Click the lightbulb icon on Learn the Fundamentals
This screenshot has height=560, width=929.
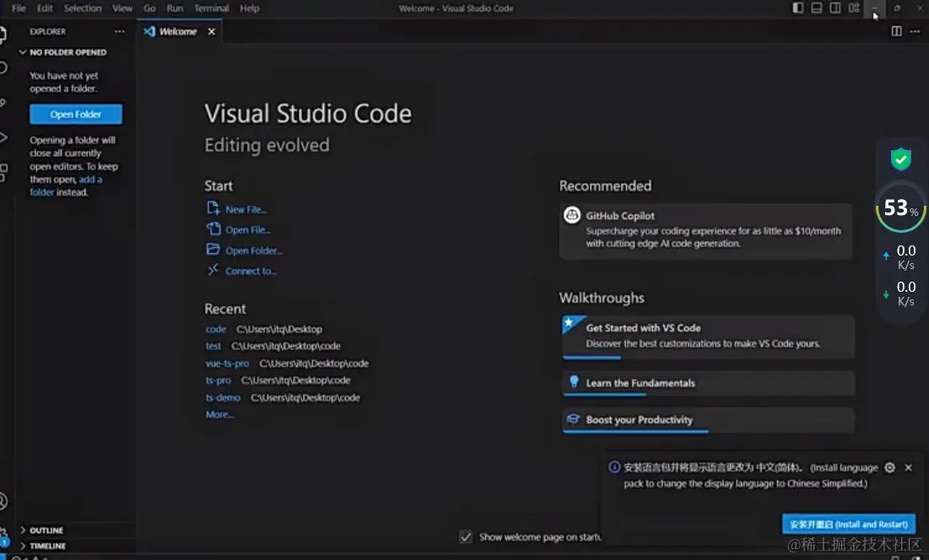(574, 382)
